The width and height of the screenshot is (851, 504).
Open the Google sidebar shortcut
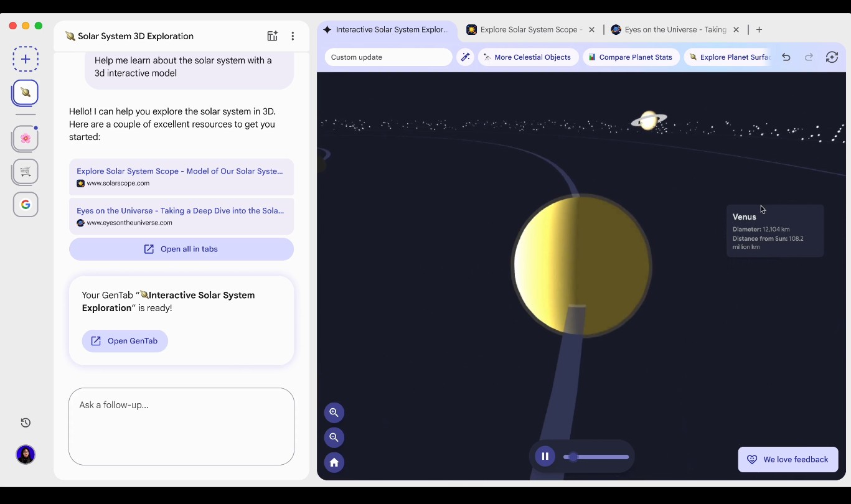click(x=26, y=205)
